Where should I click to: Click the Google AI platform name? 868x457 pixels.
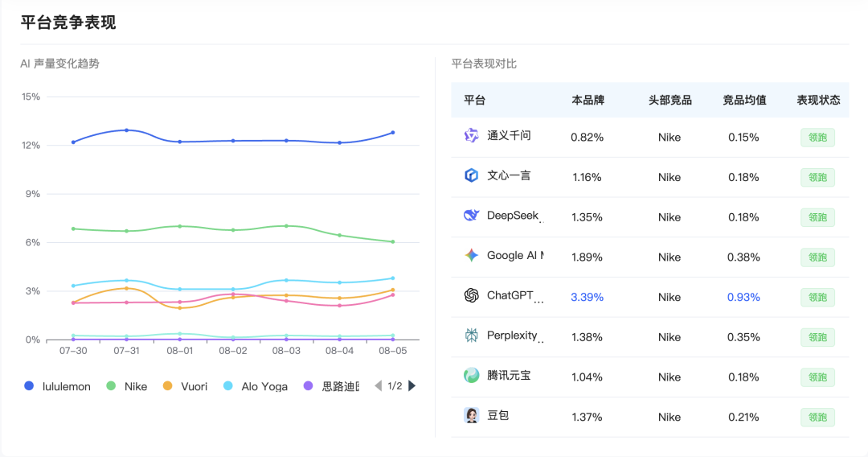[514, 255]
